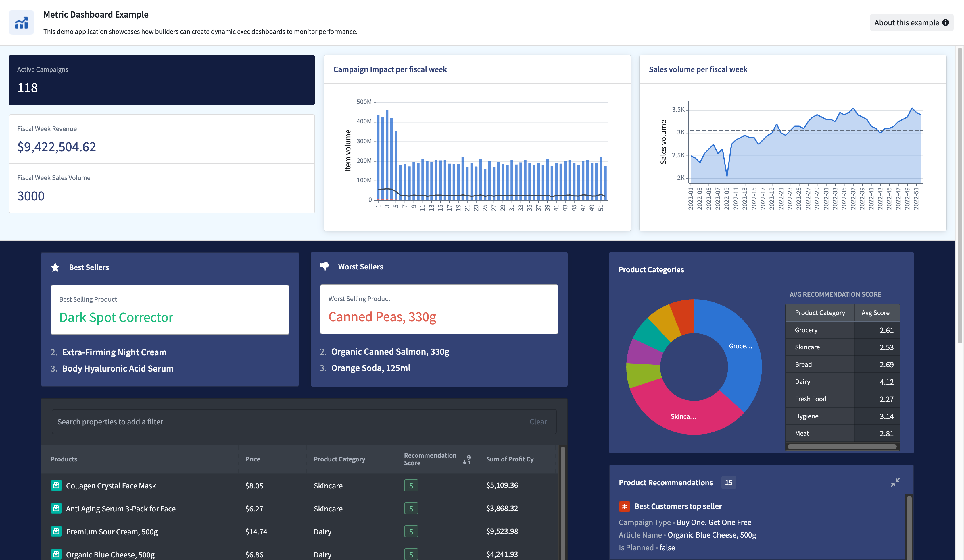Open Dark Spot Corrector best seller
This screenshot has width=964, height=560.
(116, 317)
